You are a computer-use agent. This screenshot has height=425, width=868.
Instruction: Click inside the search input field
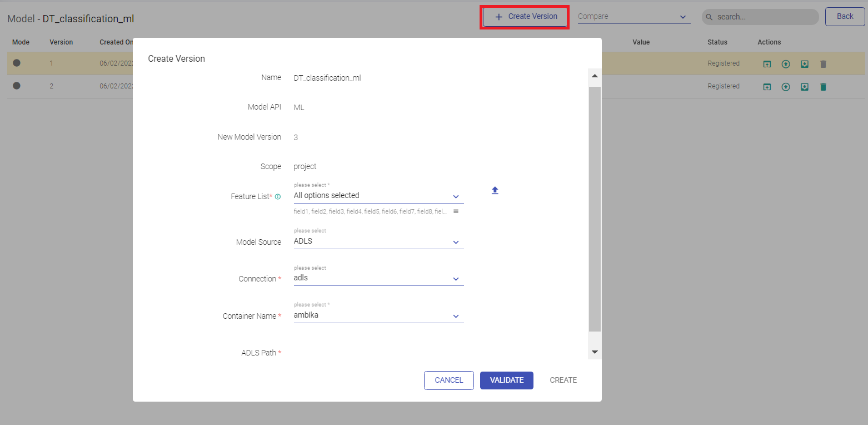click(764, 17)
